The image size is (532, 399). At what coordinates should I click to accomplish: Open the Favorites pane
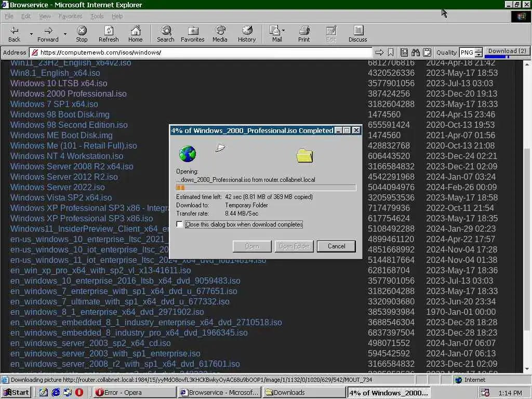tap(193, 34)
